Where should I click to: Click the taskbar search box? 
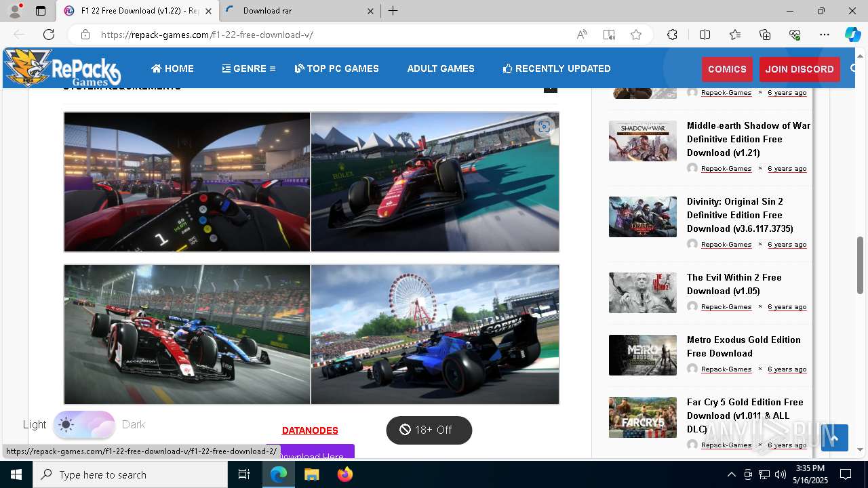[x=130, y=474]
